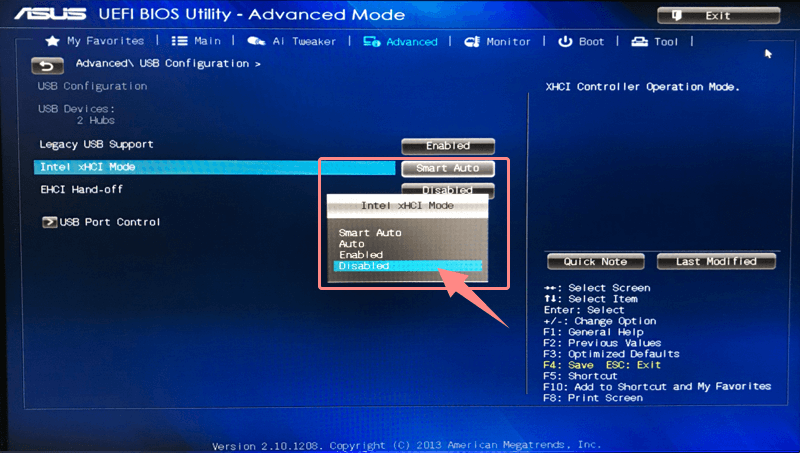Viewport: 800px width, 453px height.
Task: Click the My Favorites star icon
Action: click(53, 41)
